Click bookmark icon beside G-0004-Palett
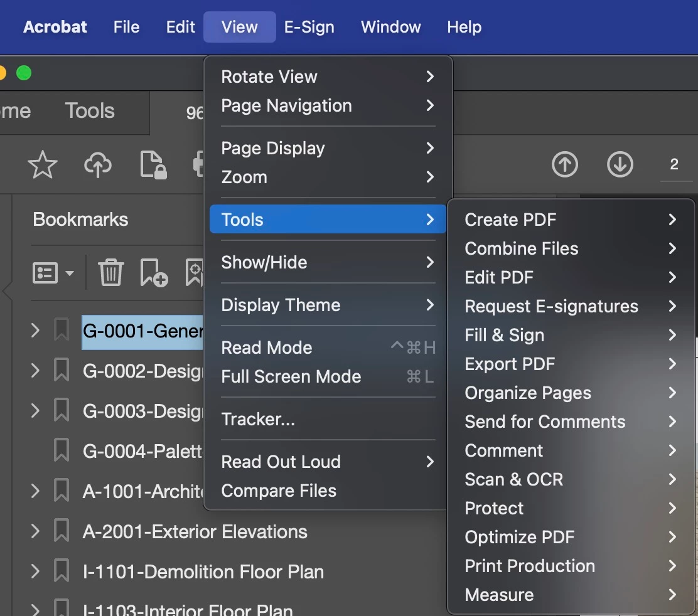 (62, 450)
